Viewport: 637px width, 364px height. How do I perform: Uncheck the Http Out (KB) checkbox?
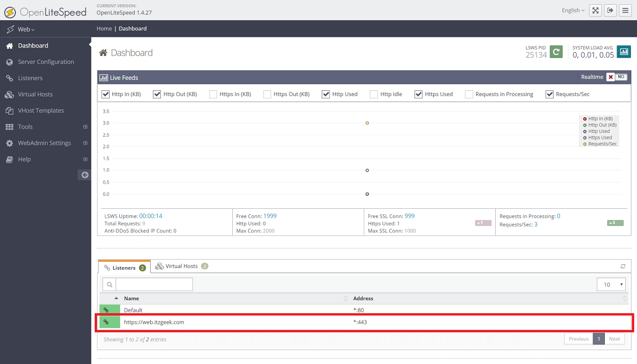click(x=157, y=94)
